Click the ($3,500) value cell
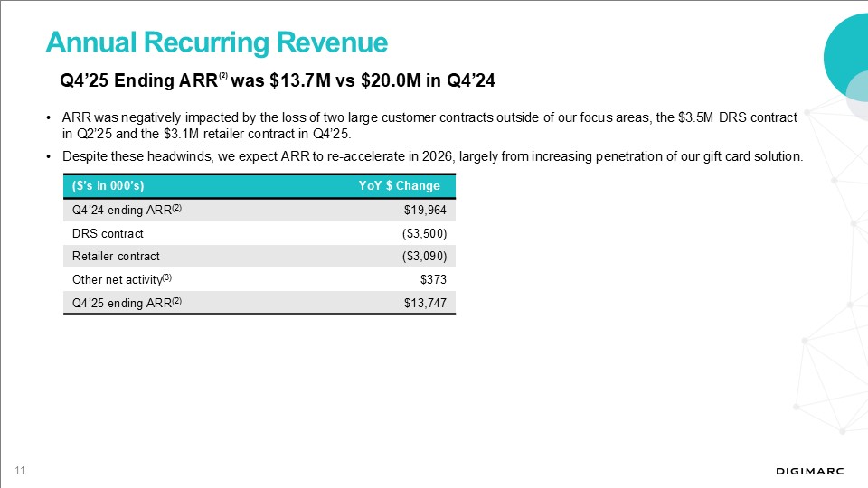 tap(423, 233)
